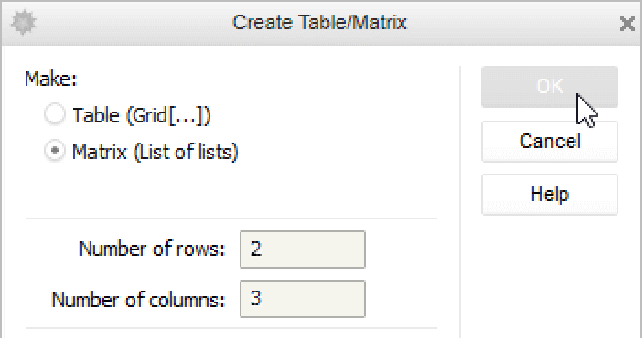The image size is (644, 340).
Task: Place cursor after the 3 in columns field
Action: pyautogui.click(x=263, y=299)
